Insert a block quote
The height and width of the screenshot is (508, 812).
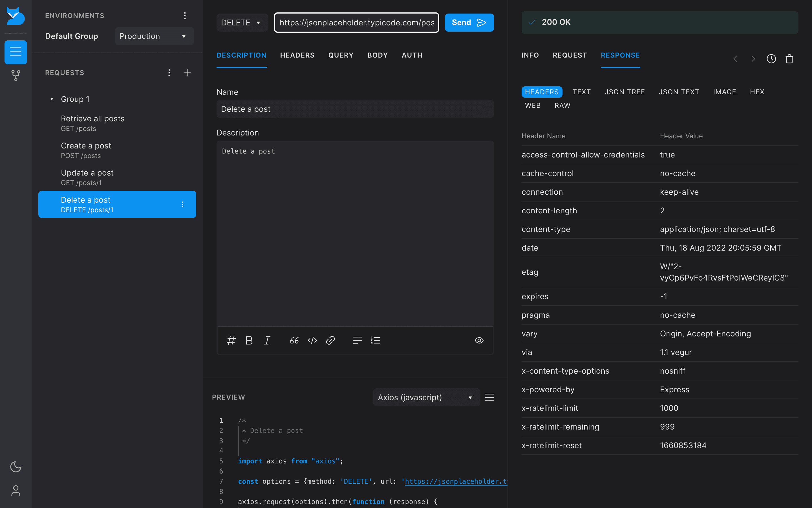[x=294, y=340]
